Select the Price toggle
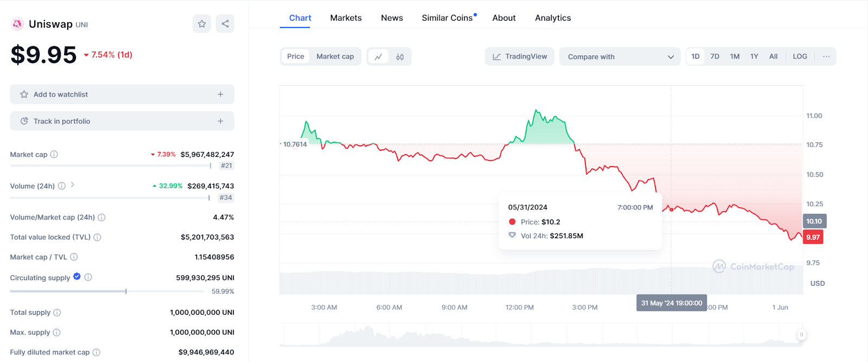Viewport: 868px width, 362px height. click(x=296, y=56)
